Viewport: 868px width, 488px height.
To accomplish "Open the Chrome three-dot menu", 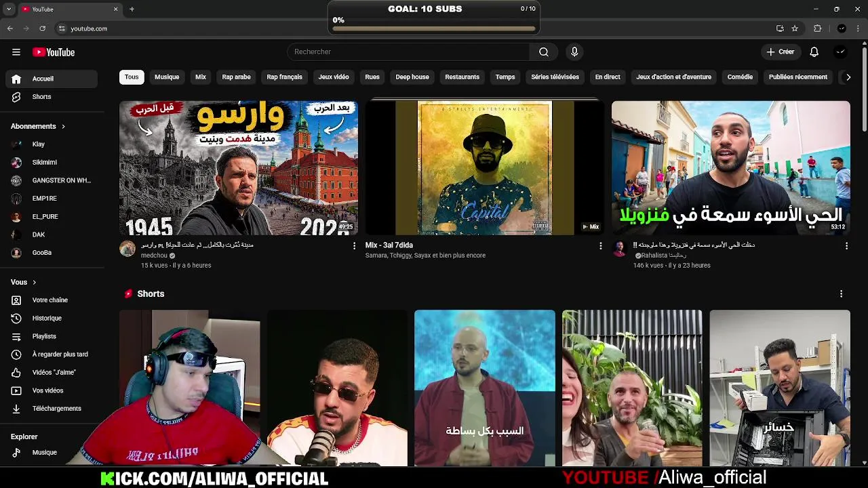I will [858, 28].
